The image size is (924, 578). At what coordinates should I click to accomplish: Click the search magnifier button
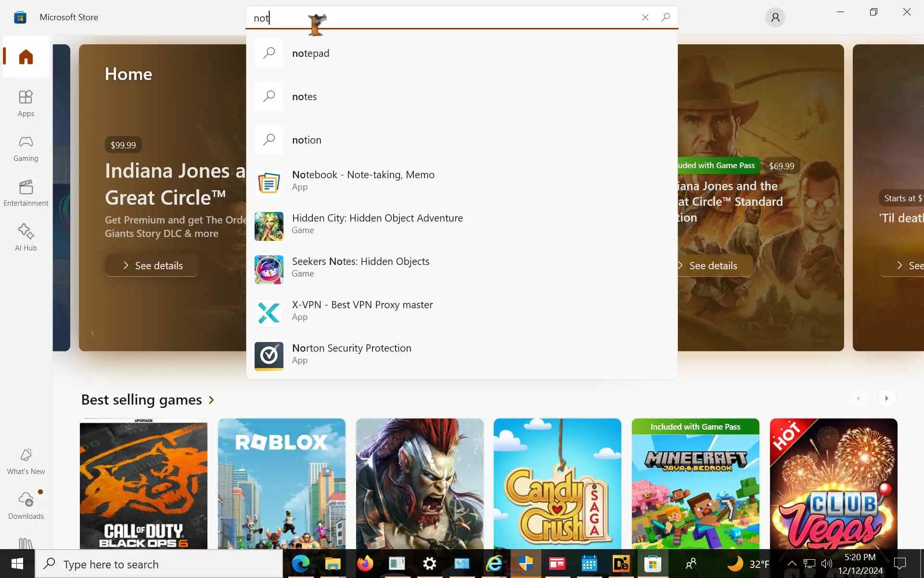[x=666, y=17]
